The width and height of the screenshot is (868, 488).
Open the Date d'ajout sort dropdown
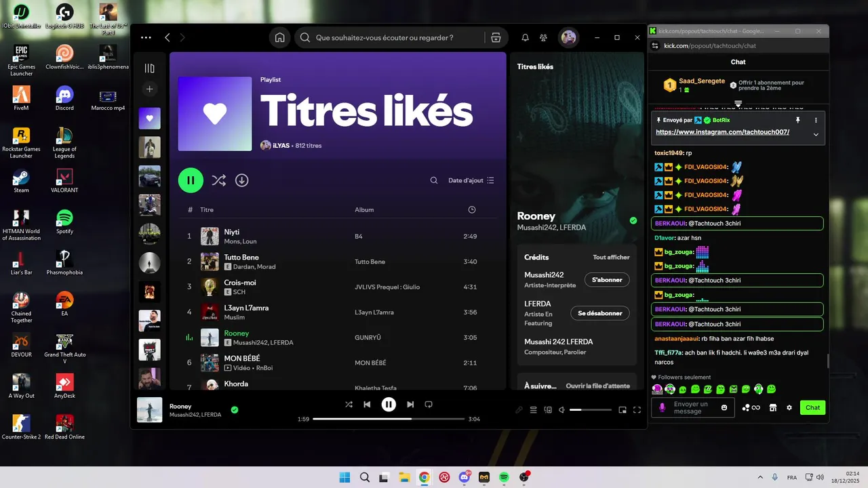tap(471, 180)
